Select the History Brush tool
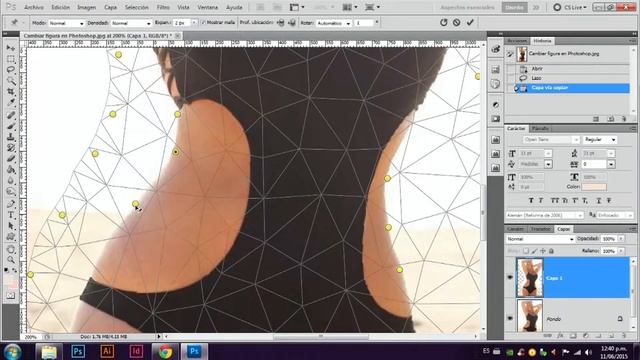Image resolution: width=640 pixels, height=360 pixels. (11, 148)
